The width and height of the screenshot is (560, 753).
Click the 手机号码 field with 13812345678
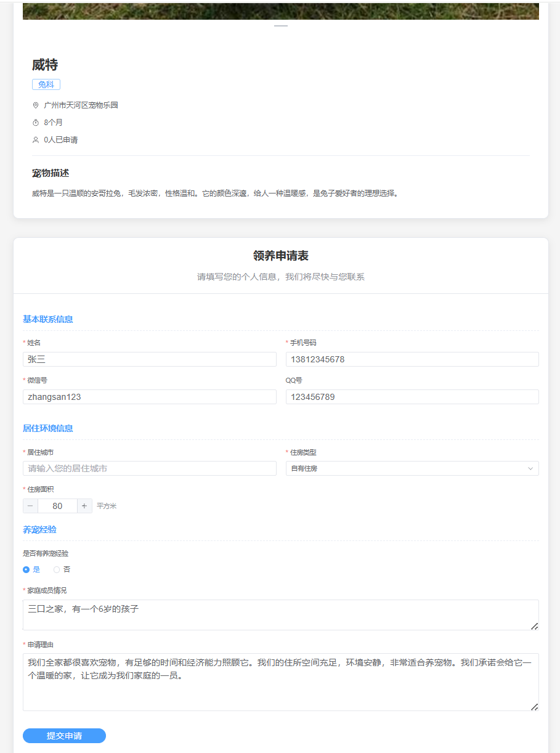coord(412,359)
